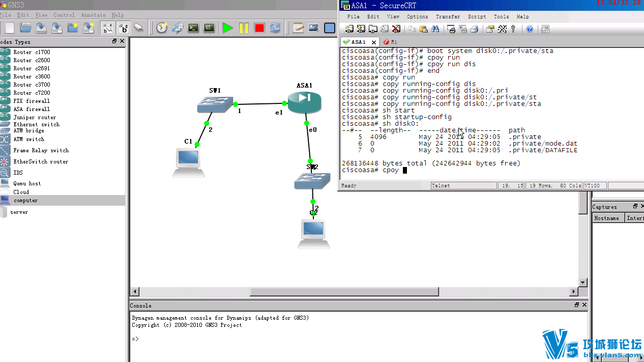Open SecureCRT Options menu
Viewport: 644px width, 362px height.
pyautogui.click(x=417, y=16)
